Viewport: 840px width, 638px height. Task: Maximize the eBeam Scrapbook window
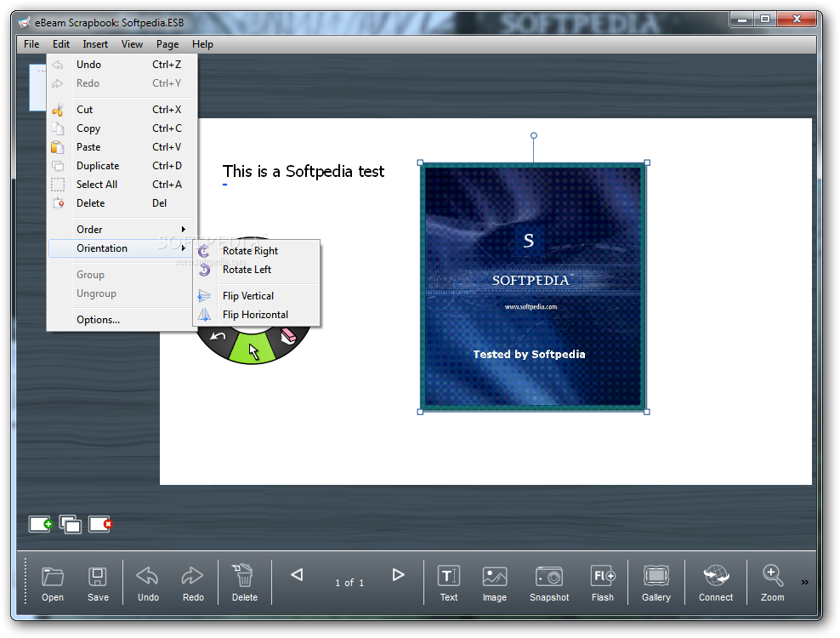click(765, 20)
